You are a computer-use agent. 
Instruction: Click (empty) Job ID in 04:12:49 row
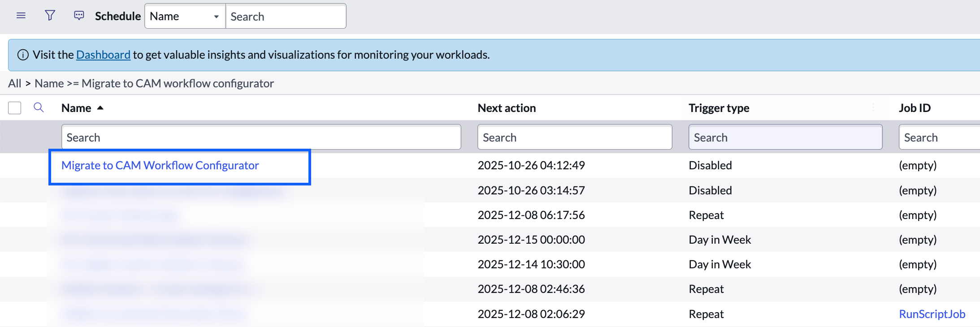(x=918, y=165)
